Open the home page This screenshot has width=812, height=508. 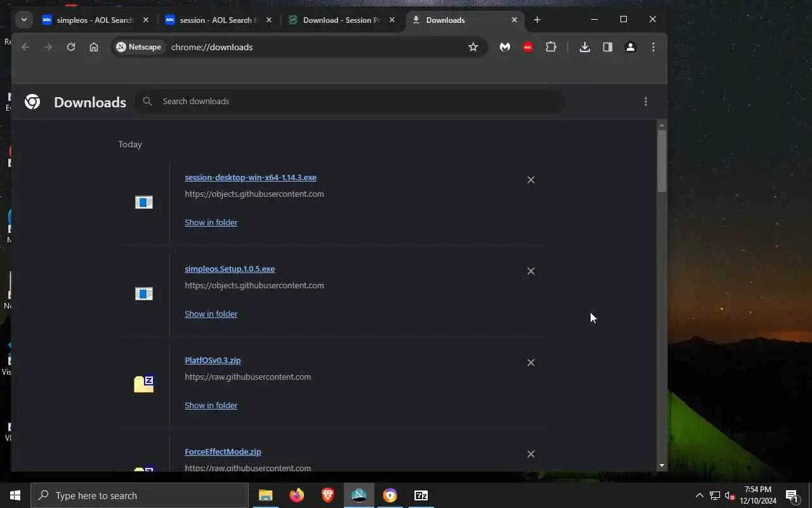[x=94, y=47]
